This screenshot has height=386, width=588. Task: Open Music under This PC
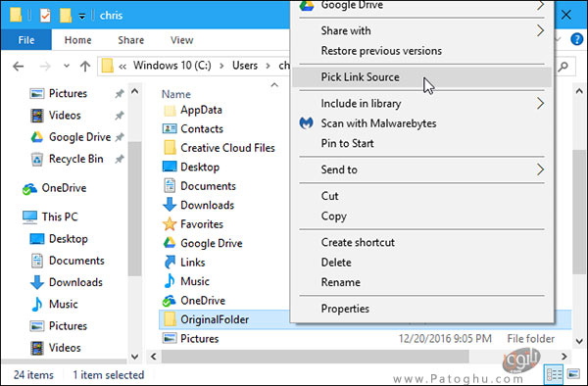(63, 304)
